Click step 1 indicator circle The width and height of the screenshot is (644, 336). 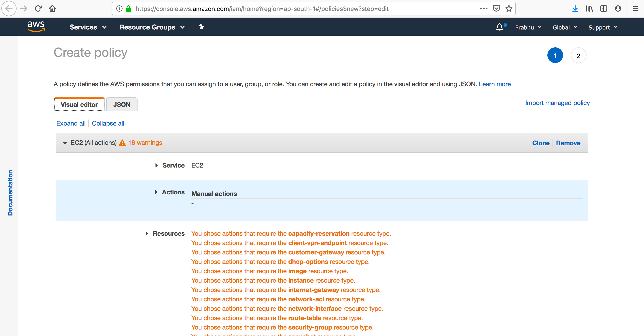555,55
